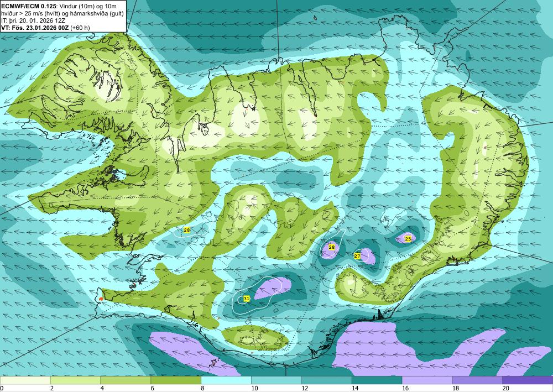Click the yellow 25 gust label

click(x=408, y=239)
